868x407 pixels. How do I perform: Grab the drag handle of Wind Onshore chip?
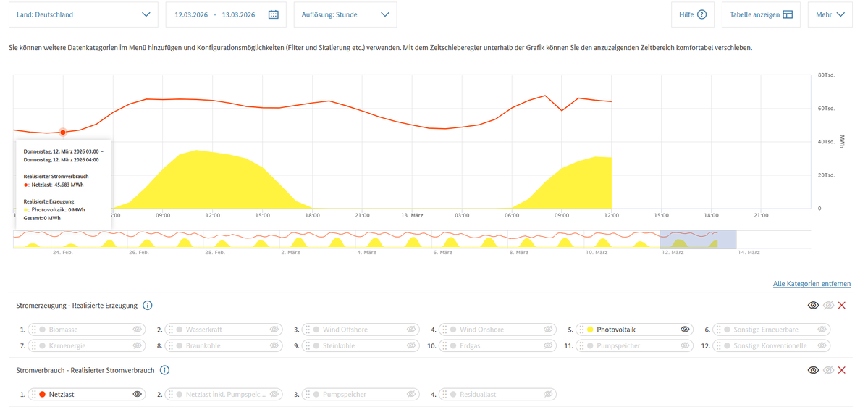coord(445,330)
